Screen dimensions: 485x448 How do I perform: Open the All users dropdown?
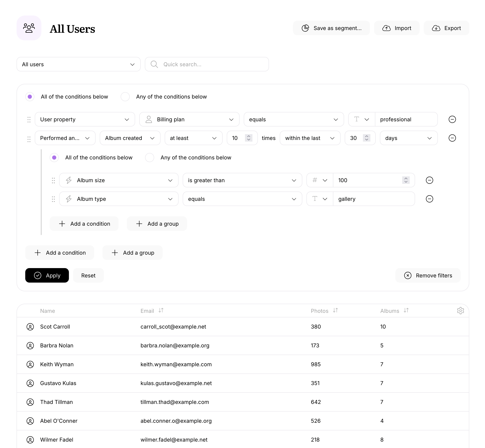[78, 64]
